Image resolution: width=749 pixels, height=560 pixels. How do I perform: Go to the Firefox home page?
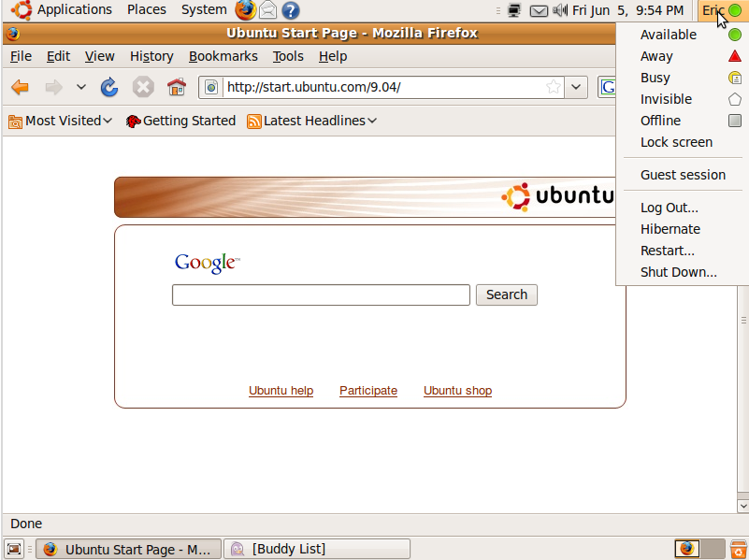coord(177,87)
